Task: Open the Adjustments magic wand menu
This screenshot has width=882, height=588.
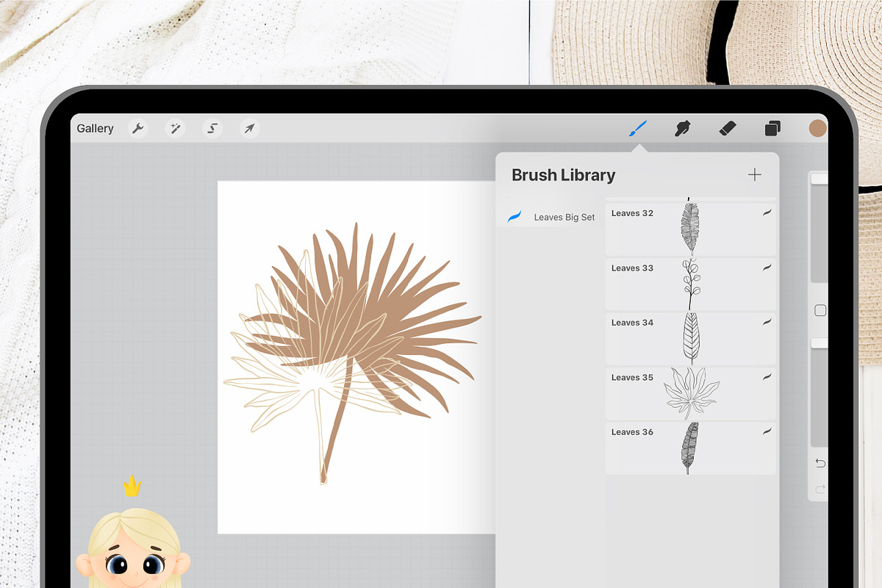Action: tap(175, 129)
